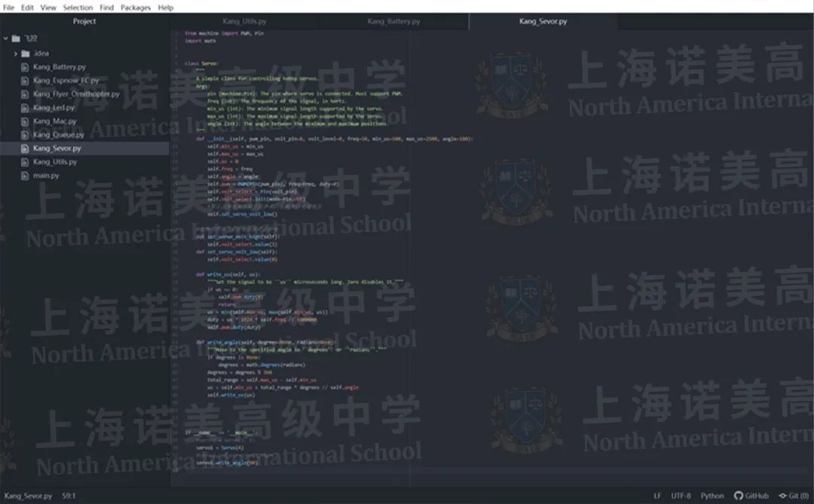Open the Selection menu

(78, 8)
